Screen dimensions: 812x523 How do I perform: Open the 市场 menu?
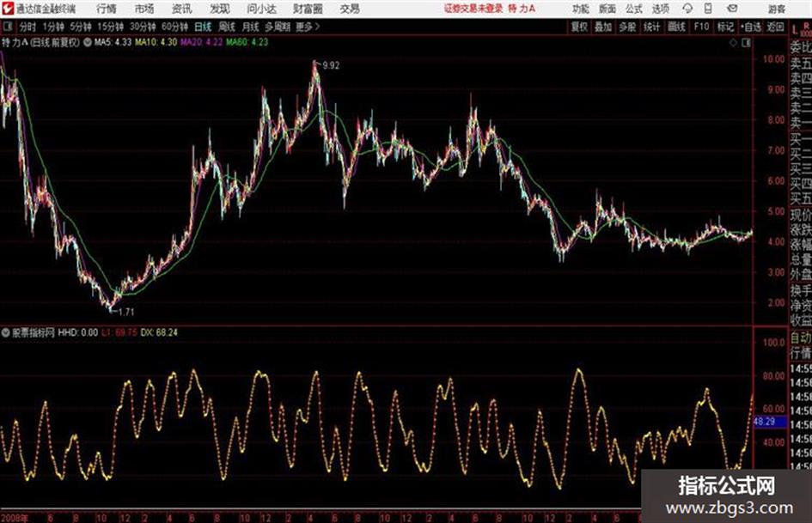(x=144, y=9)
